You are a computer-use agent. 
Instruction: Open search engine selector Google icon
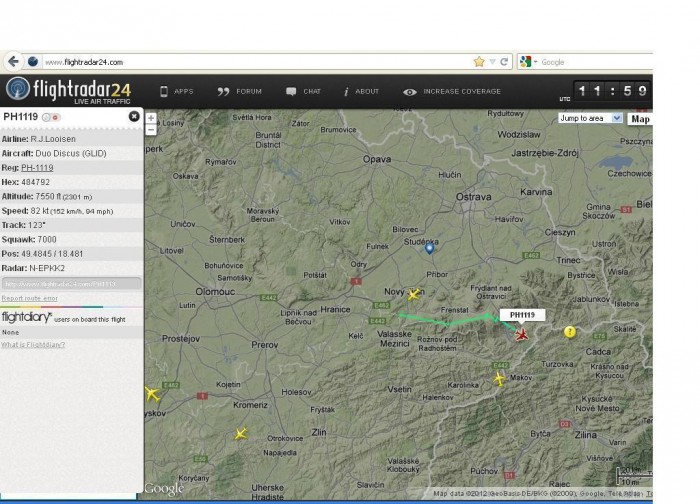pyautogui.click(x=527, y=62)
